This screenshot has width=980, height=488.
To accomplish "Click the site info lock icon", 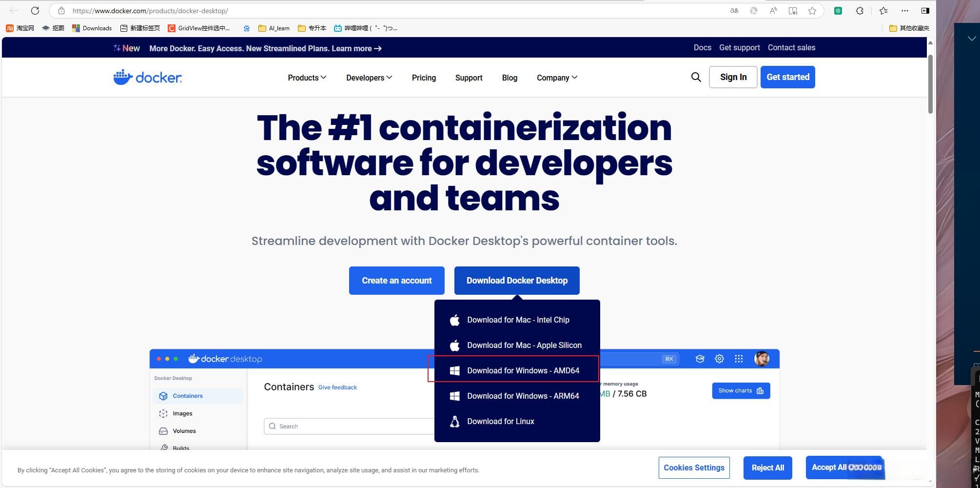I will (61, 10).
